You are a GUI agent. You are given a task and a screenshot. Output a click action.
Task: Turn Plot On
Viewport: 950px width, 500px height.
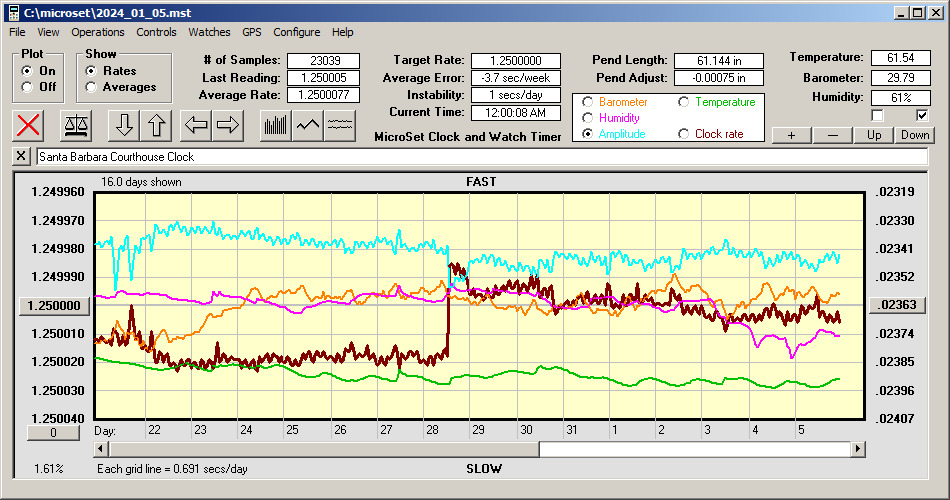coord(27,71)
